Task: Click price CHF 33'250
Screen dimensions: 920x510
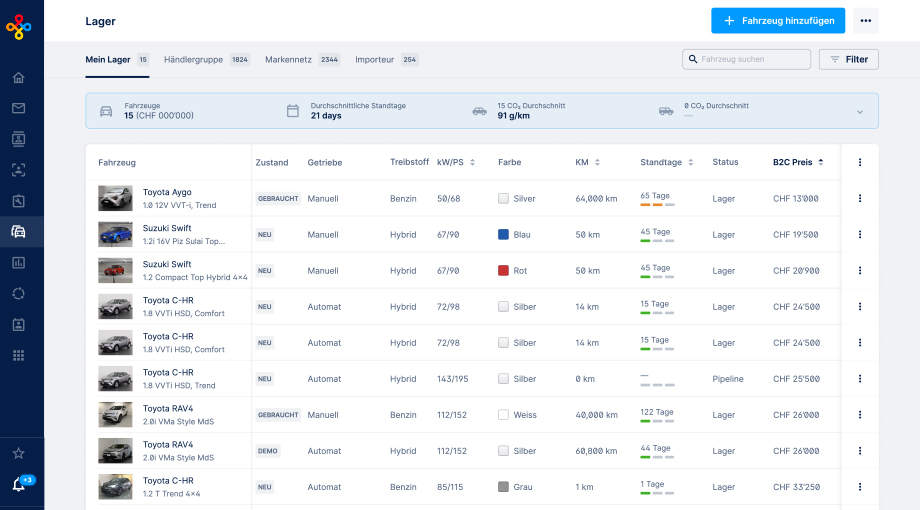Action: point(796,487)
